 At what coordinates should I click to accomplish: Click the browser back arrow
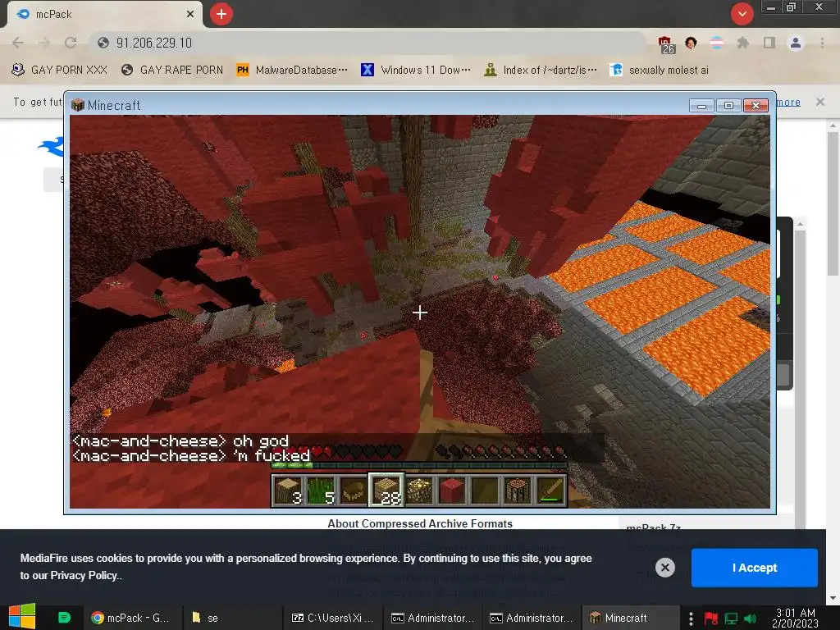18,43
